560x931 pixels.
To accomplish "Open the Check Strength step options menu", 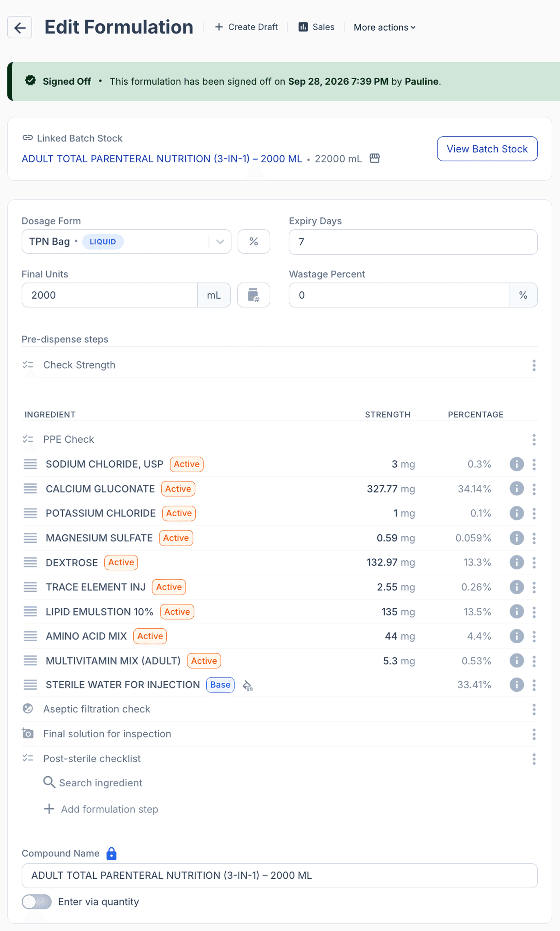I will pos(534,365).
